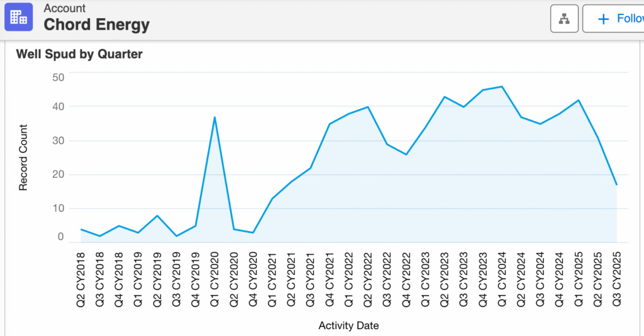
Task: Click the Q4 CY2022 dip data point
Action: coord(406,154)
